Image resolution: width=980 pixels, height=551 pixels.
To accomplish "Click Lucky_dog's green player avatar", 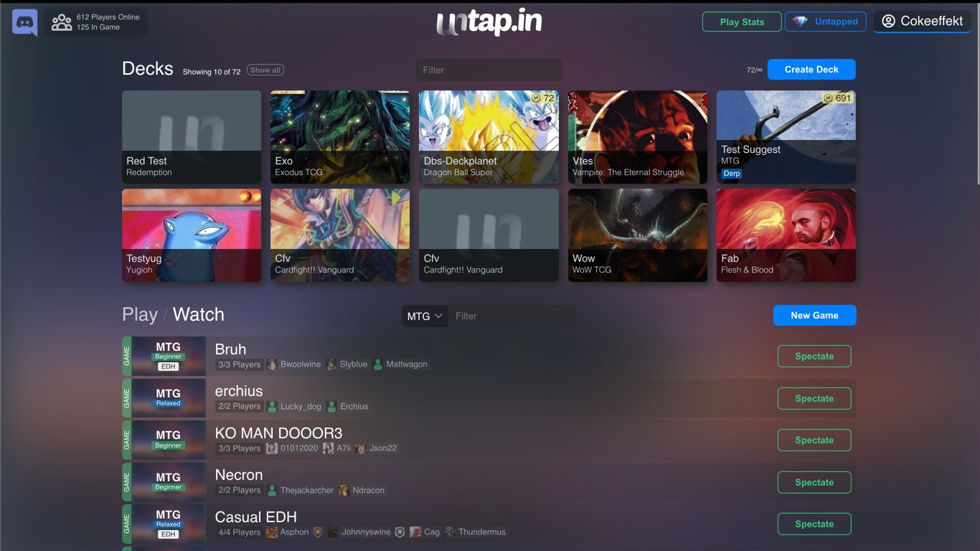I will (x=272, y=406).
